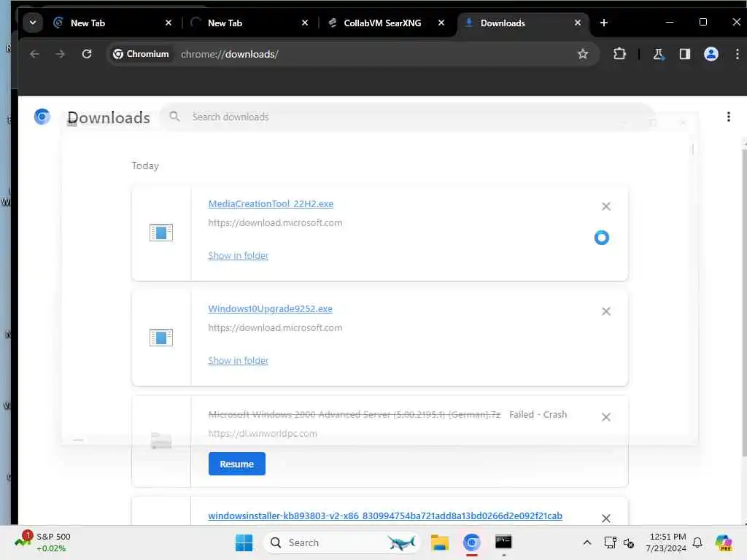Screen dimensions: 747x560
Task: Close the second, still-loading New Tab
Action: [305, 23]
